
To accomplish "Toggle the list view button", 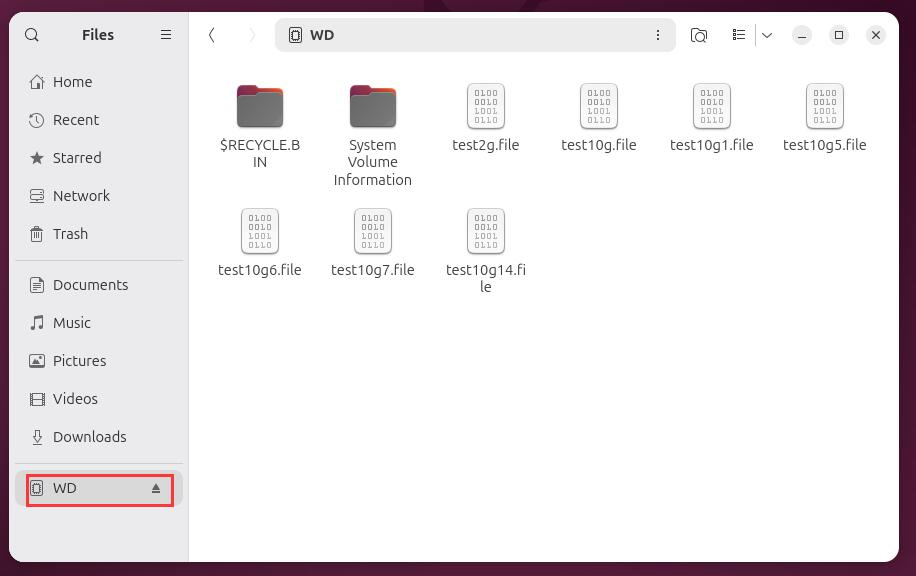I will pyautogui.click(x=739, y=35).
